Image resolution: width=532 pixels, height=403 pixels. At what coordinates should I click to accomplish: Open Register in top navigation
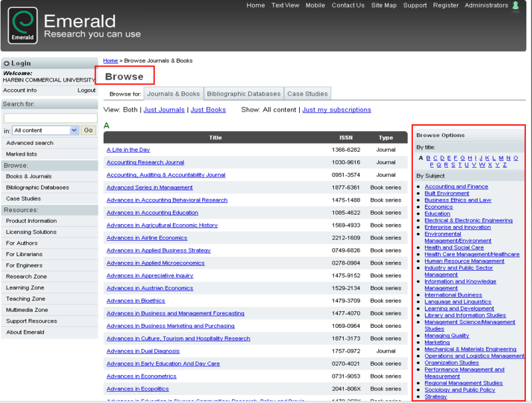[446, 5]
